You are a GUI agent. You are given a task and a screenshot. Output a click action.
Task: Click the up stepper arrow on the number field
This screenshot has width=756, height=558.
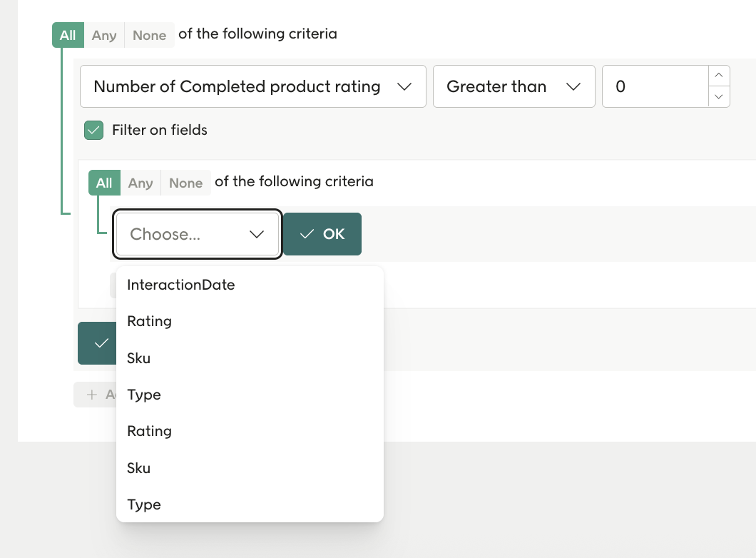point(719,75)
